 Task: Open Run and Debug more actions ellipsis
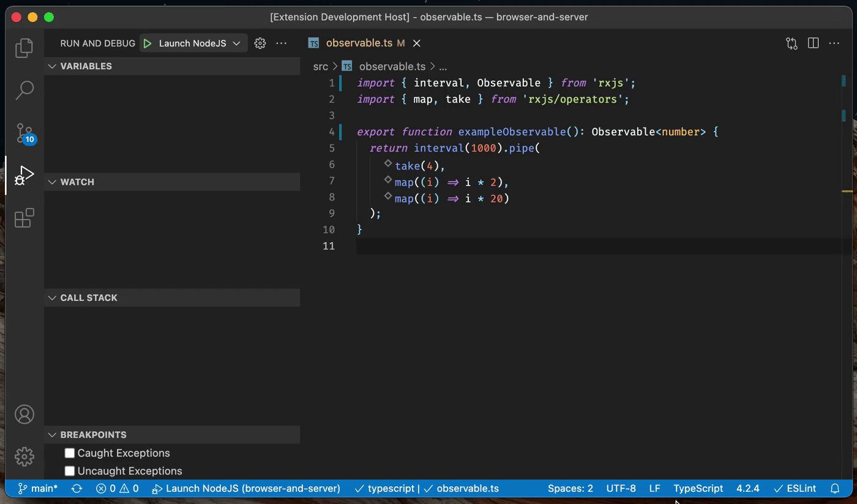coord(281,43)
